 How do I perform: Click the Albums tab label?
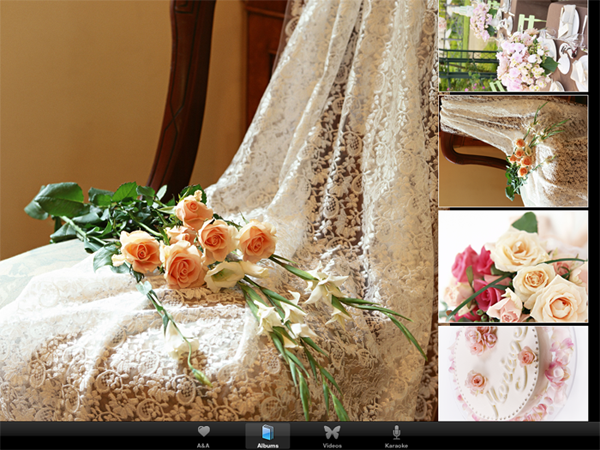(267, 444)
